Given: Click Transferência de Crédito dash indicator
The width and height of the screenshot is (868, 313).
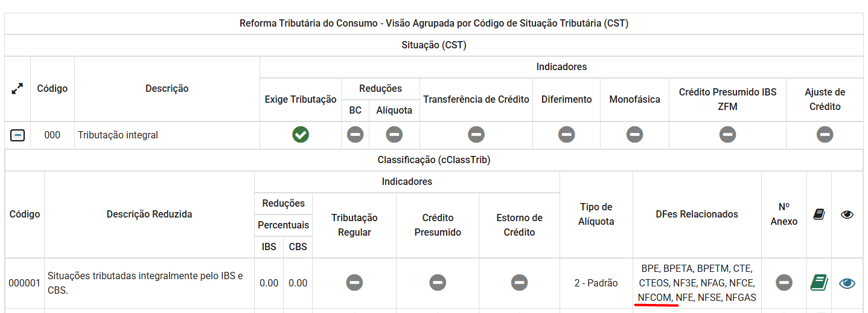Looking at the screenshot, I should pyautogui.click(x=476, y=135).
